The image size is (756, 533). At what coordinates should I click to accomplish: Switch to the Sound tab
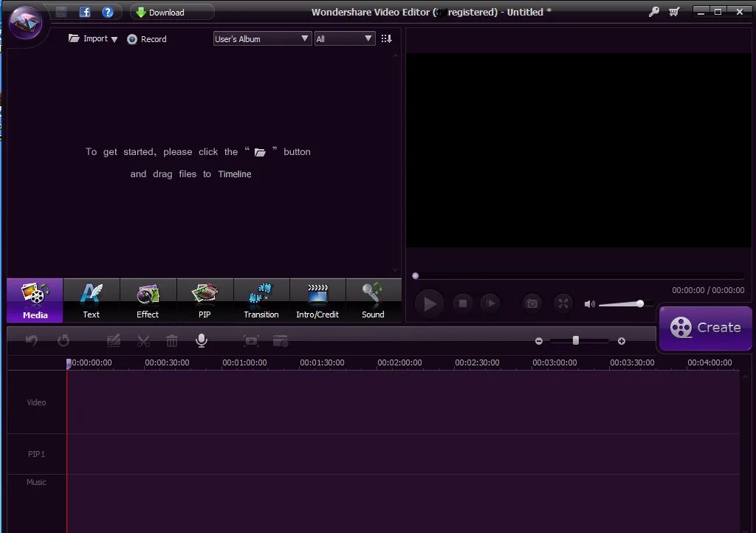(373, 300)
